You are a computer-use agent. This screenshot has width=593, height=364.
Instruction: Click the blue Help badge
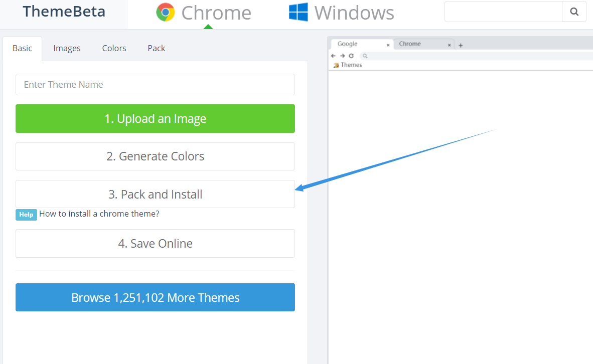click(x=26, y=215)
